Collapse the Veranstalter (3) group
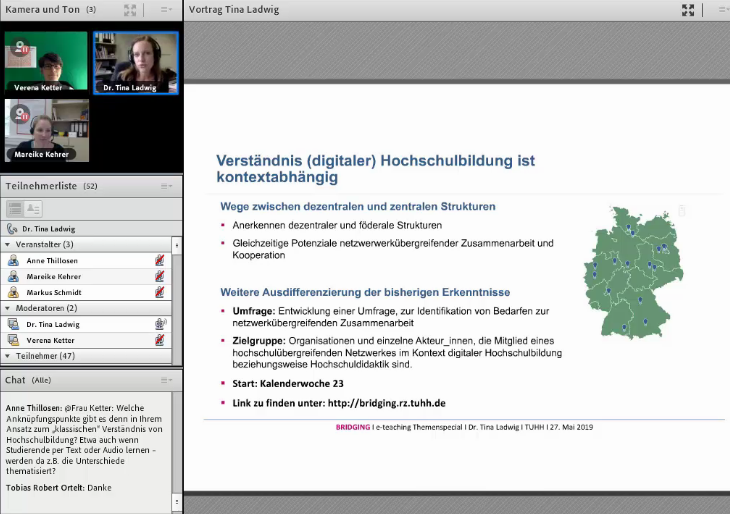Viewport: 730px width, 514px height. pos(8,244)
